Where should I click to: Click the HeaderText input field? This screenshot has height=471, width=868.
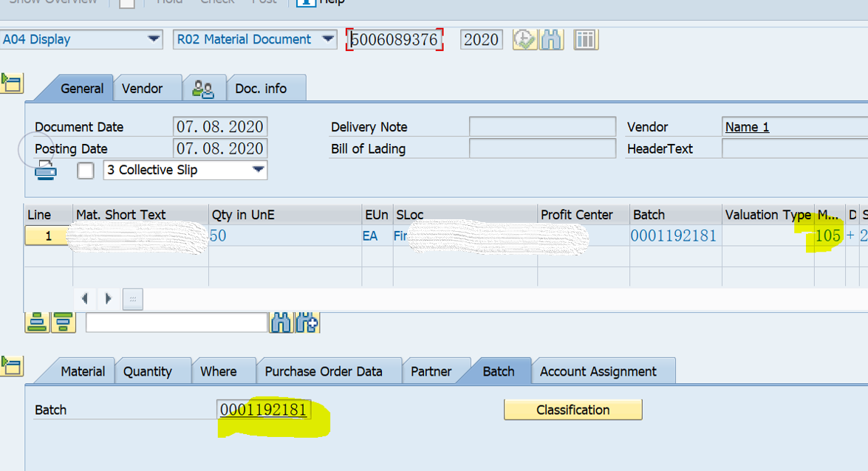click(x=795, y=148)
